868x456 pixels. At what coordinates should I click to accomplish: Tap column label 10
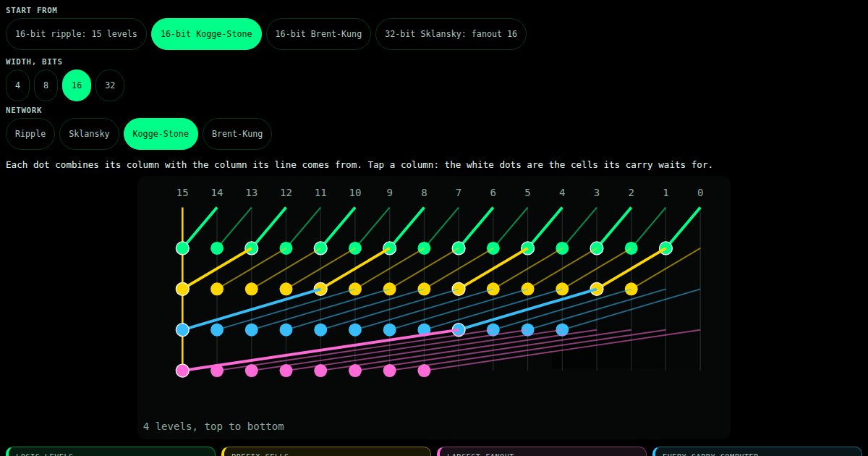(x=355, y=193)
